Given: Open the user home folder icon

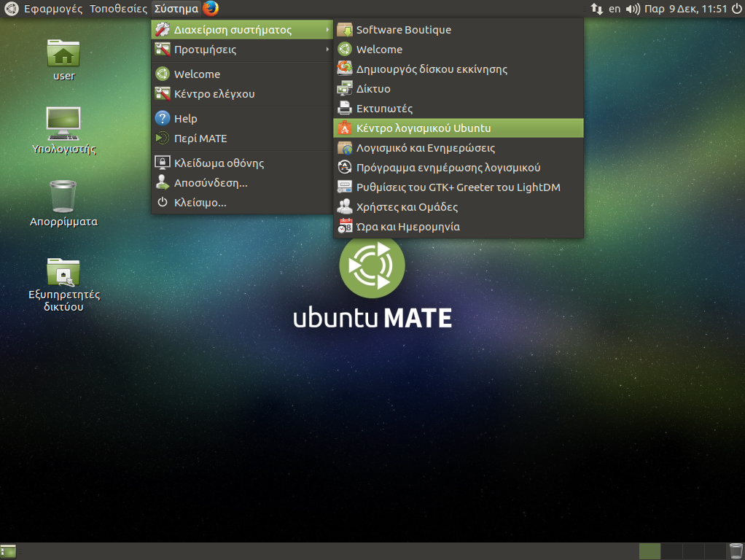Looking at the screenshot, I should [63, 54].
